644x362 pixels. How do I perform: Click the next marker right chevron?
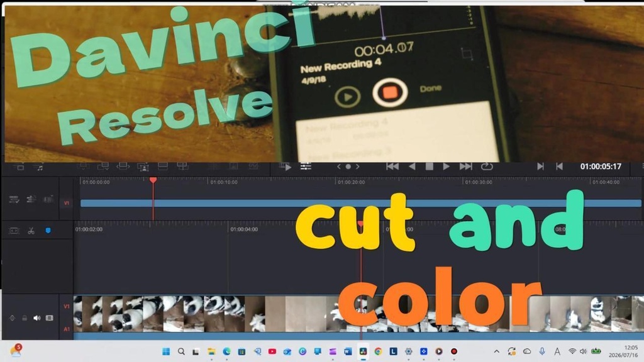pyautogui.click(x=358, y=166)
